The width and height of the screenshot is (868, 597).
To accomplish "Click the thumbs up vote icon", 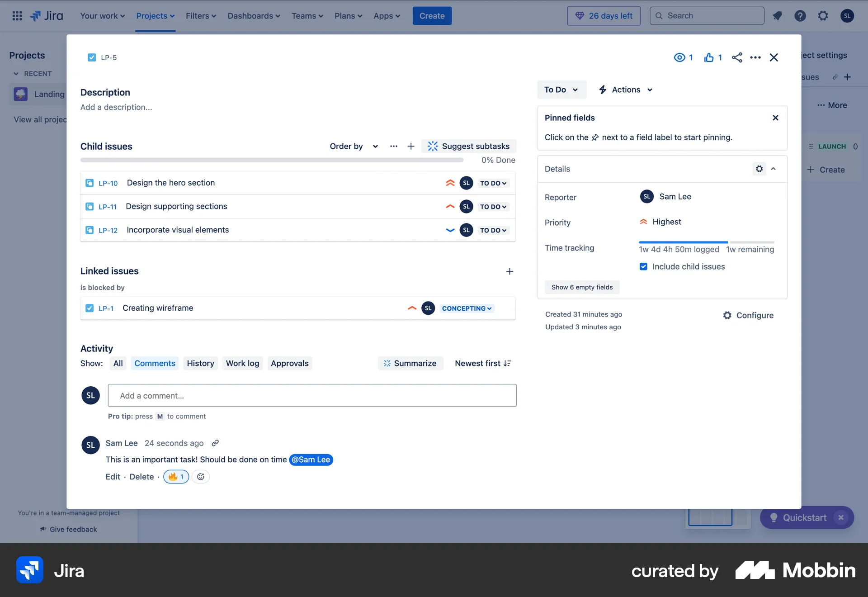I will click(x=708, y=57).
